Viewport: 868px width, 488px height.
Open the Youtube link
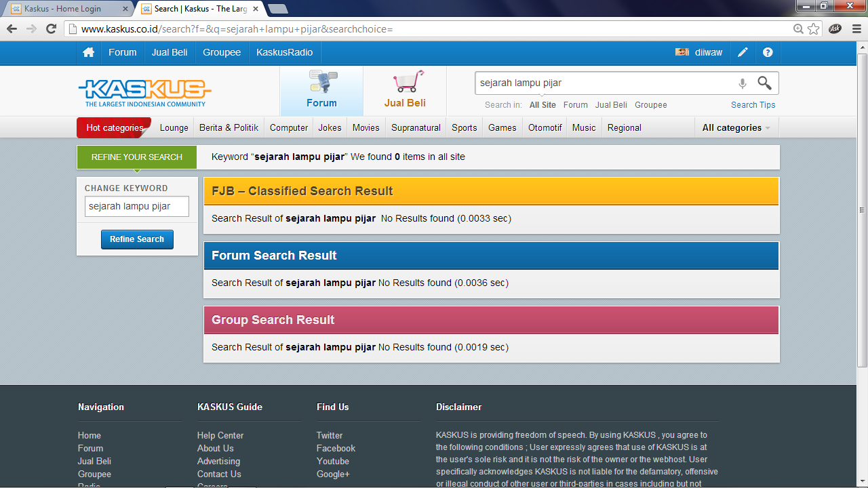tap(333, 462)
